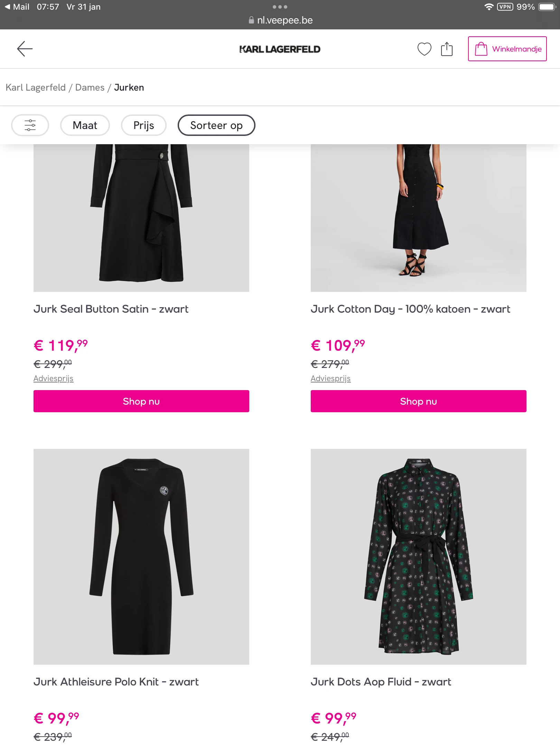Screen dimensions: 560x747
Task: View Adviesprijs info under €299 price
Action: coord(54,378)
